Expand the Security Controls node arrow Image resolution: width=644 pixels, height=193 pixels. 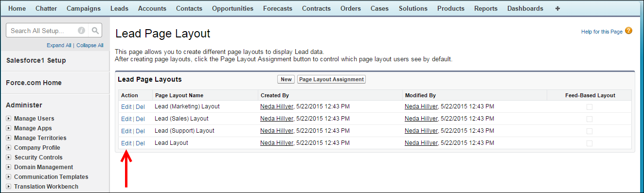9,158
